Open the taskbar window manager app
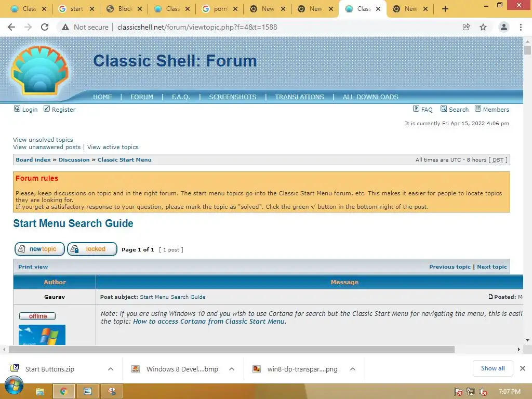This screenshot has height=399, width=532. pyautogui.click(x=88, y=391)
